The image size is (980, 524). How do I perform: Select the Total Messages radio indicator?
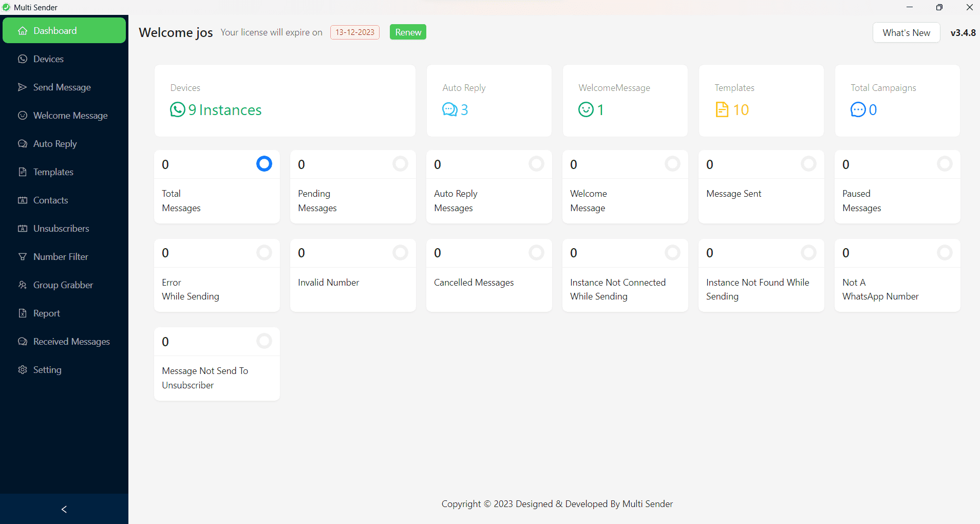(263, 164)
